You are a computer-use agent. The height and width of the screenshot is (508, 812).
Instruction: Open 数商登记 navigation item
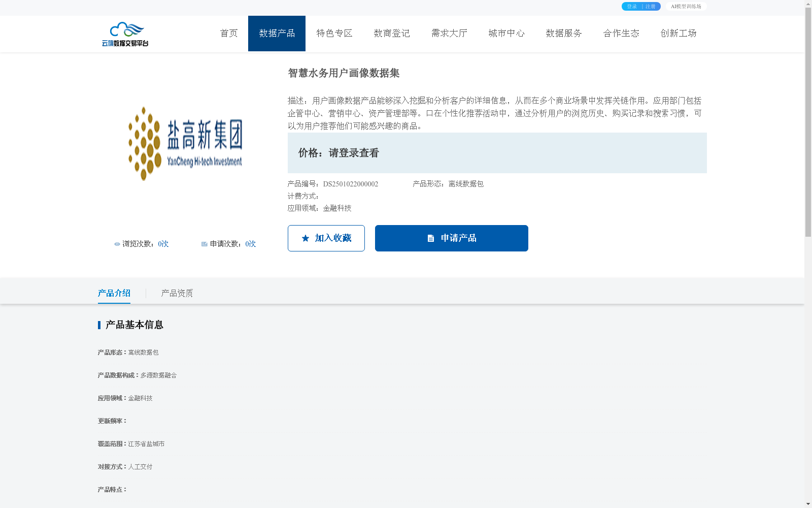coord(392,34)
